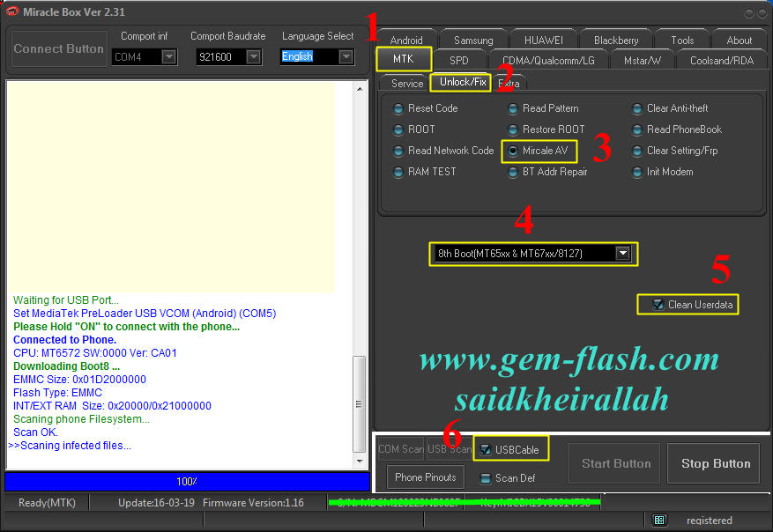Switch to the HUAWEI tab
The image size is (773, 532).
pos(543,40)
